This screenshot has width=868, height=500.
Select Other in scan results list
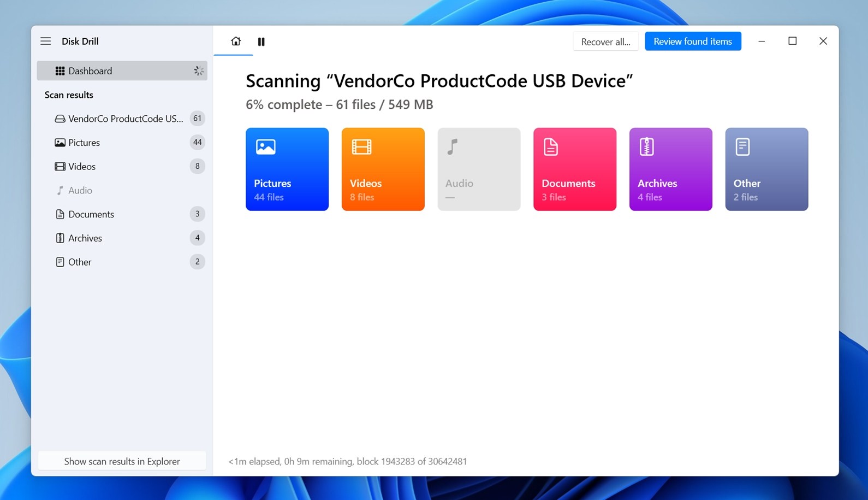pyautogui.click(x=80, y=262)
